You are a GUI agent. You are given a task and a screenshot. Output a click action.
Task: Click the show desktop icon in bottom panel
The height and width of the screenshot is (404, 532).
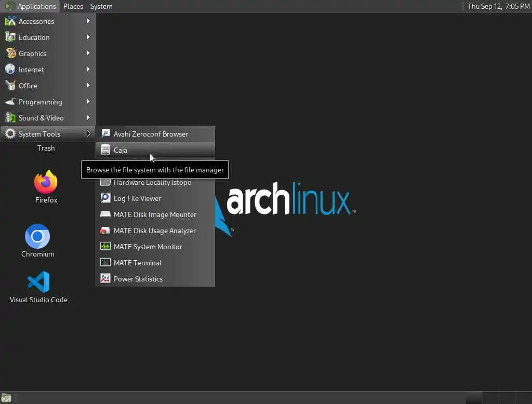[6, 398]
